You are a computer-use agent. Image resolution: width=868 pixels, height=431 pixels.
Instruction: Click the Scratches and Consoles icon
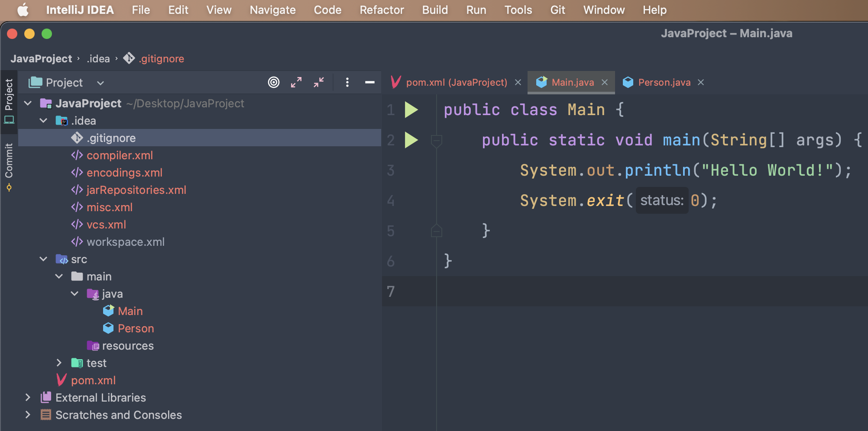click(x=46, y=415)
